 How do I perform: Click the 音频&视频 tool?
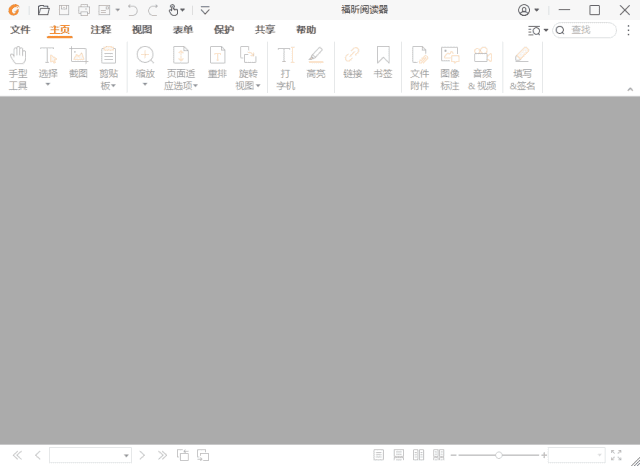482,68
